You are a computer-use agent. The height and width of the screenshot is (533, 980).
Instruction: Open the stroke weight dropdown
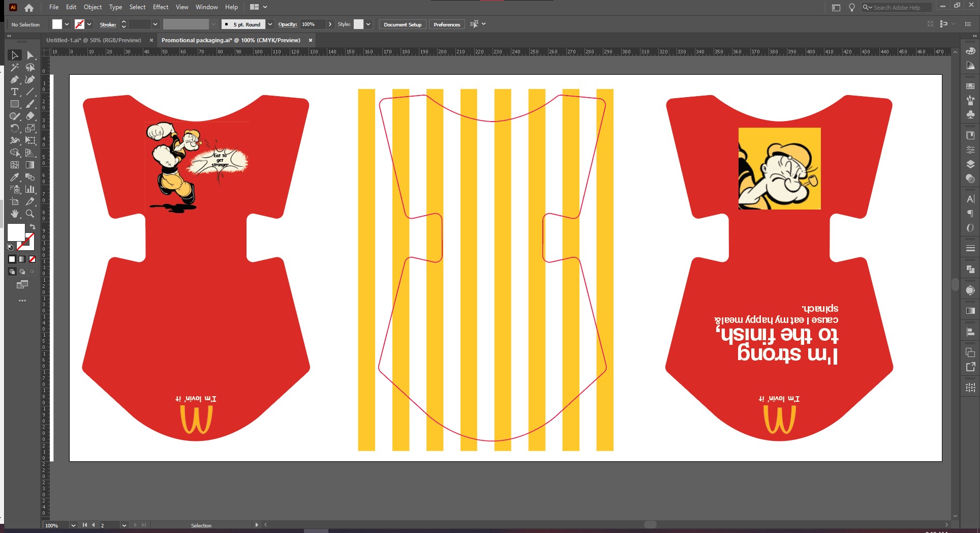click(155, 24)
